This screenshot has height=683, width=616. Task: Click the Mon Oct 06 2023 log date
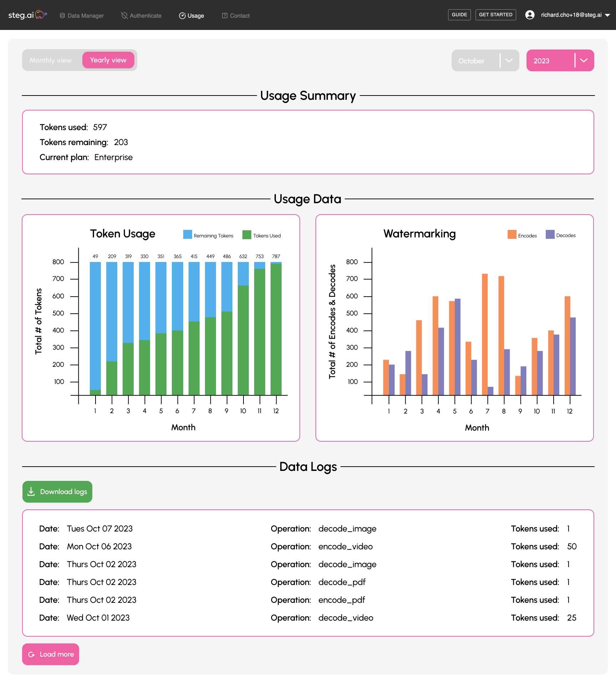(99, 546)
